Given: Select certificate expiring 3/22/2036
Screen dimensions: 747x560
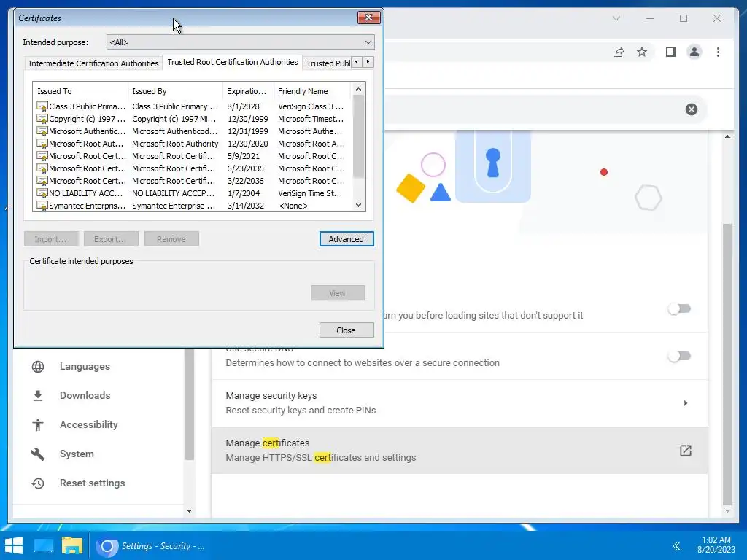Looking at the screenshot, I should (x=193, y=181).
